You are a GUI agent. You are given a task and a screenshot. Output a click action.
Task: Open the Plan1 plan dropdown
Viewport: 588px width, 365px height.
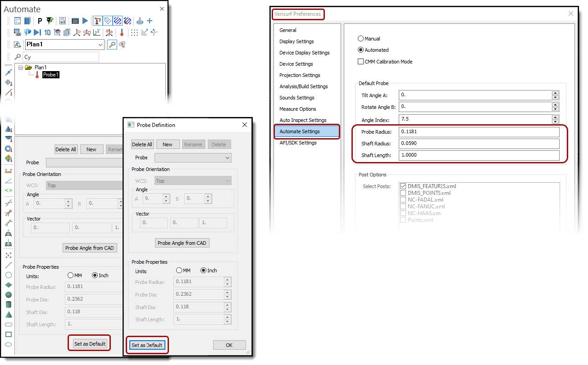pyautogui.click(x=100, y=45)
